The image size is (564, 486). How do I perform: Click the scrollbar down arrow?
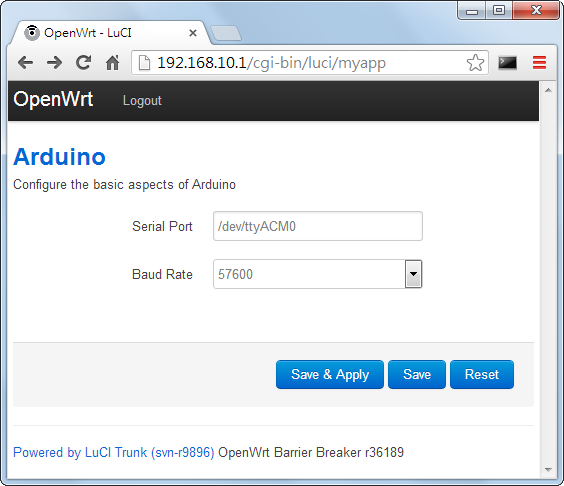[x=548, y=470]
